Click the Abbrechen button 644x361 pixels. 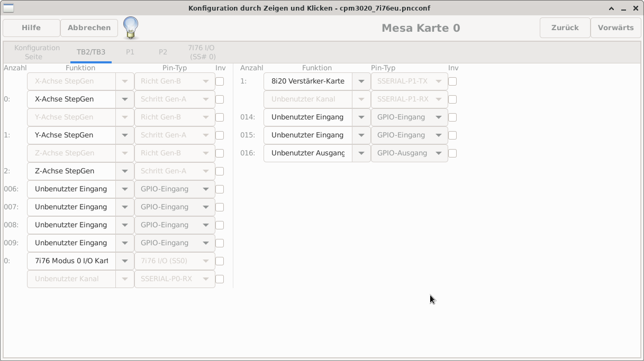[x=89, y=27]
